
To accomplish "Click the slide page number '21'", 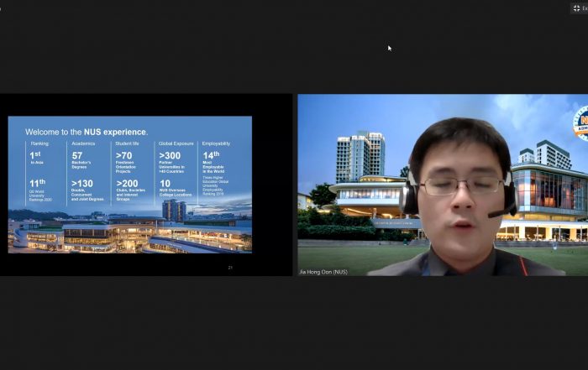I will 230,268.
